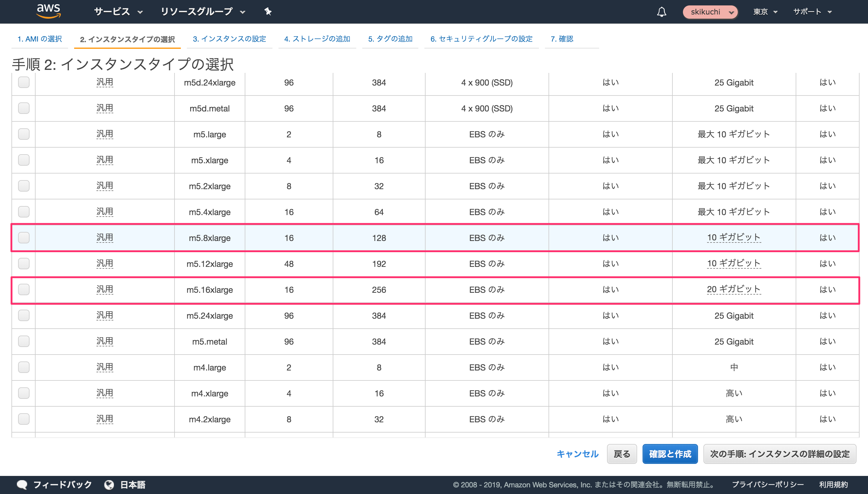Open プライバシーポリシー footer link

pyautogui.click(x=768, y=484)
